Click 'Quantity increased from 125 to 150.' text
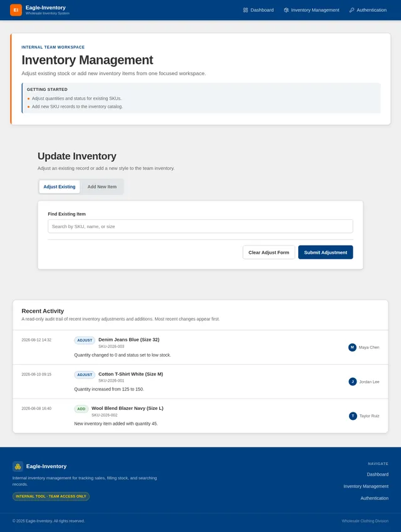The height and width of the screenshot is (532, 401). click(109, 389)
